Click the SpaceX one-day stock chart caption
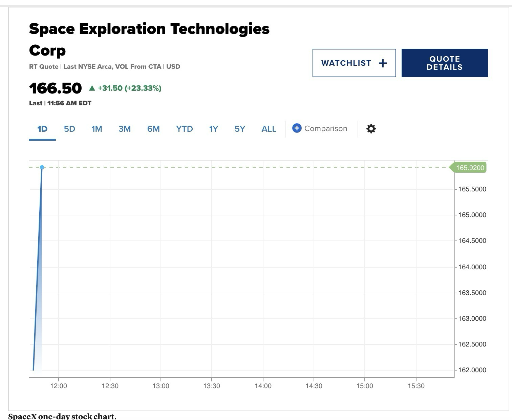Screen dimensions: 512x420 click(x=62, y=416)
